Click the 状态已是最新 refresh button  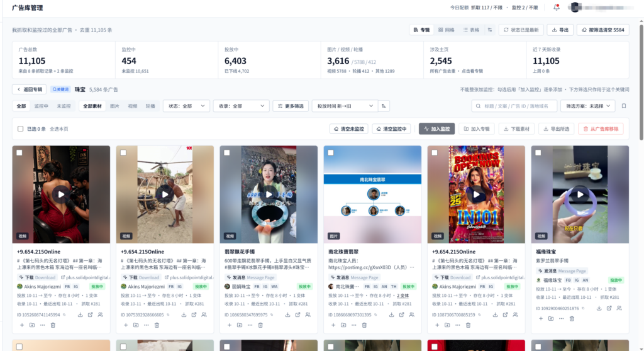(x=521, y=30)
